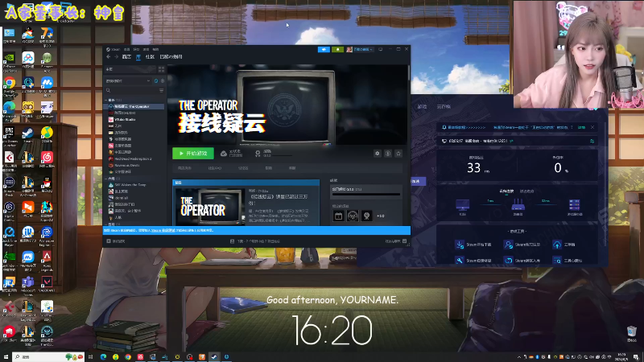Show the +10 more achievements
The width and height of the screenshot is (644, 362).
coord(381,216)
